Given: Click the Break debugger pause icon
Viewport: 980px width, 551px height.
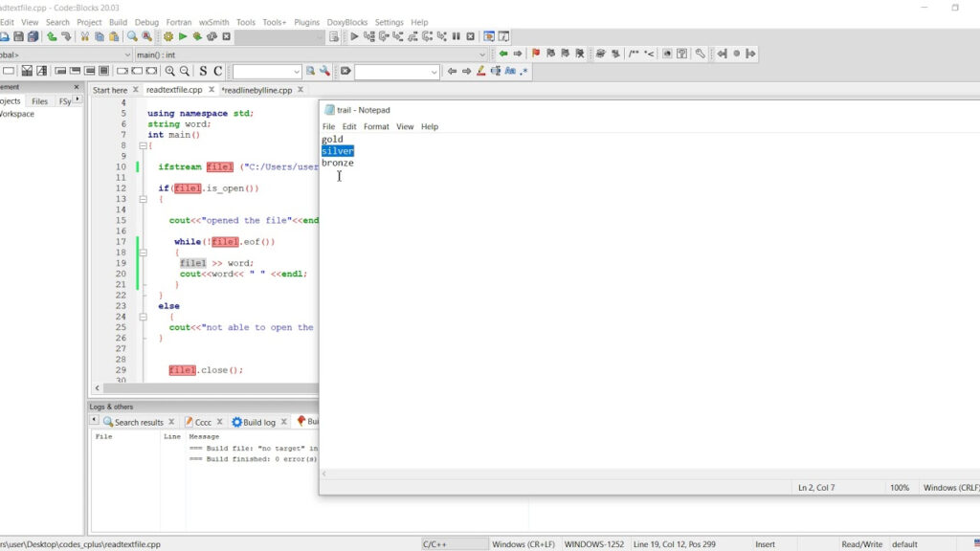Looking at the screenshot, I should (x=457, y=37).
